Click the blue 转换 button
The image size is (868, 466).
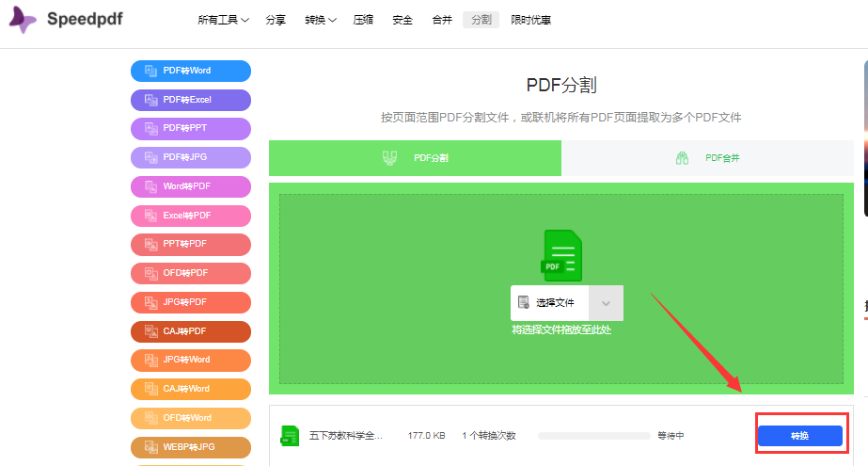(800, 436)
